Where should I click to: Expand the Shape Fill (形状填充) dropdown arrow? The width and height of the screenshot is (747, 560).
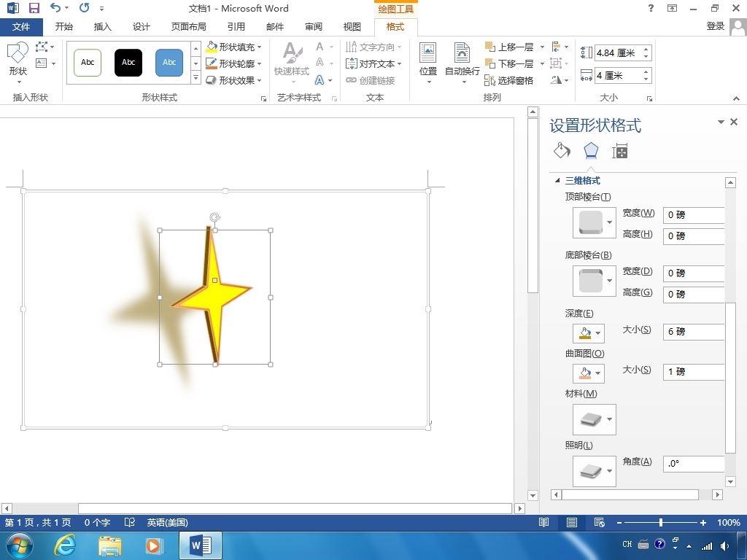pyautogui.click(x=260, y=47)
